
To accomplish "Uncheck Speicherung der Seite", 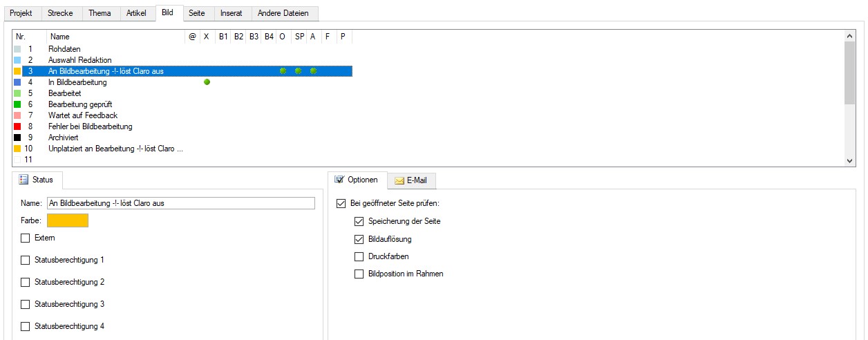I will click(359, 222).
